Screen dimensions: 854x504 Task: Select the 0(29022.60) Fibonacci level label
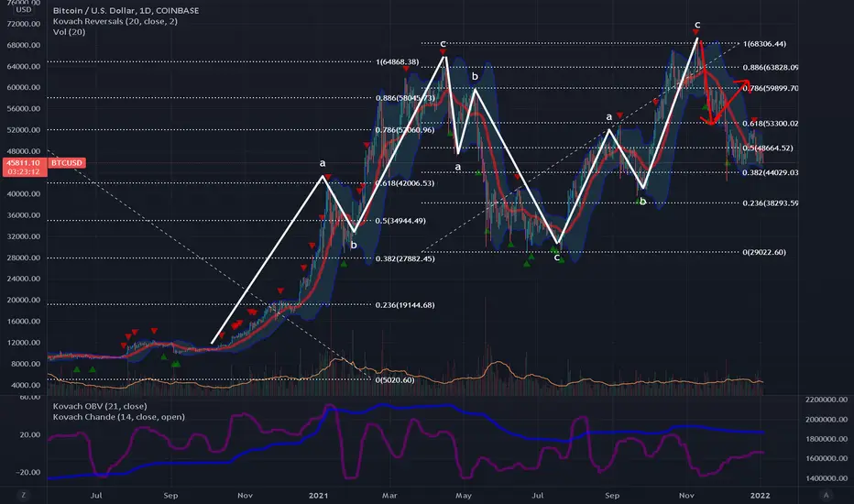[x=764, y=252]
